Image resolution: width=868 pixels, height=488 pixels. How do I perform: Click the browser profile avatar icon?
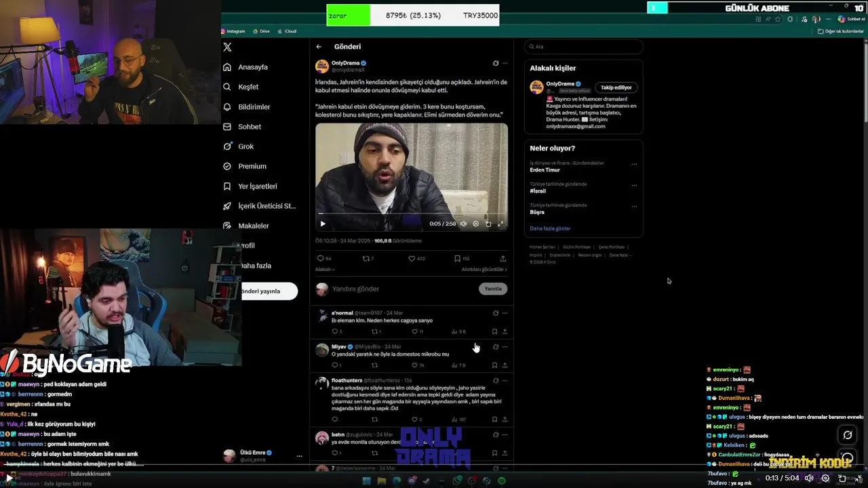816,19
